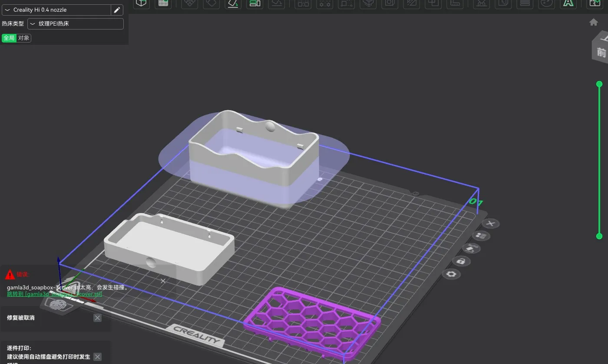The width and height of the screenshot is (608, 364).
Task: Click the 逐件打印: notification heading
Action: [19, 348]
